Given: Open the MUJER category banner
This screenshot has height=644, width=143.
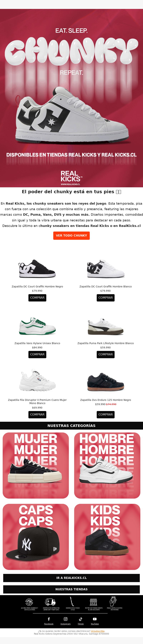Looking at the screenshot, I should 36,465.
